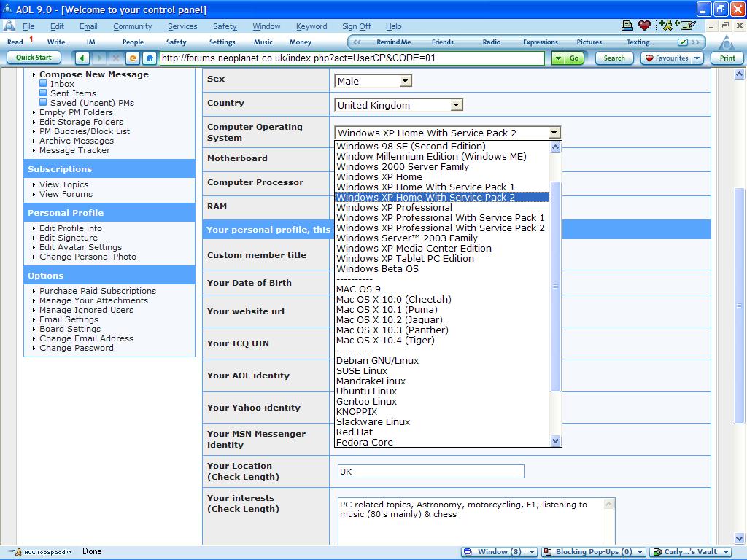Open the Services menu

point(182,26)
